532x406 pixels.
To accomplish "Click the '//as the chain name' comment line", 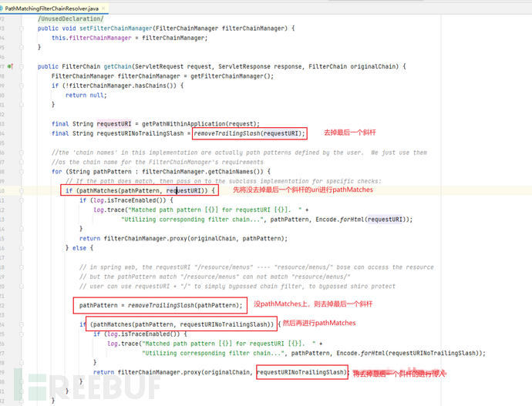I will [x=157, y=162].
